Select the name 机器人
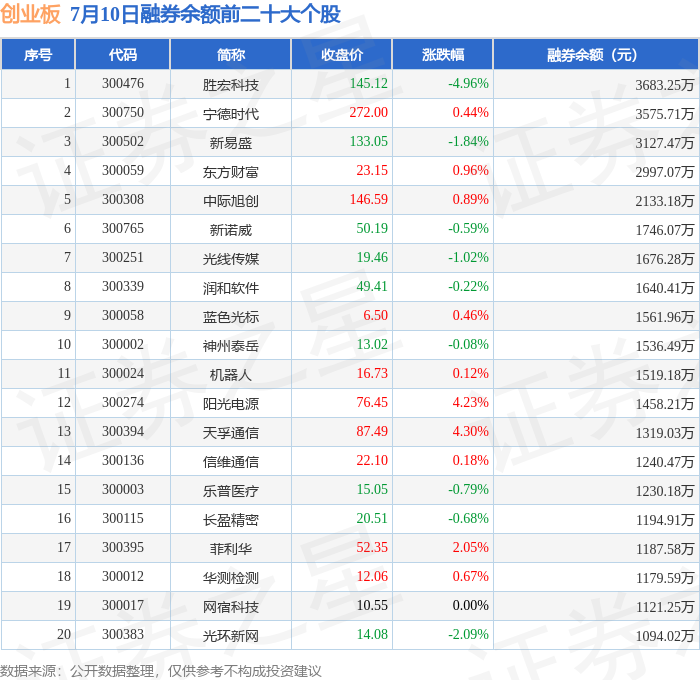Image resolution: width=700 pixels, height=680 pixels. click(231, 375)
